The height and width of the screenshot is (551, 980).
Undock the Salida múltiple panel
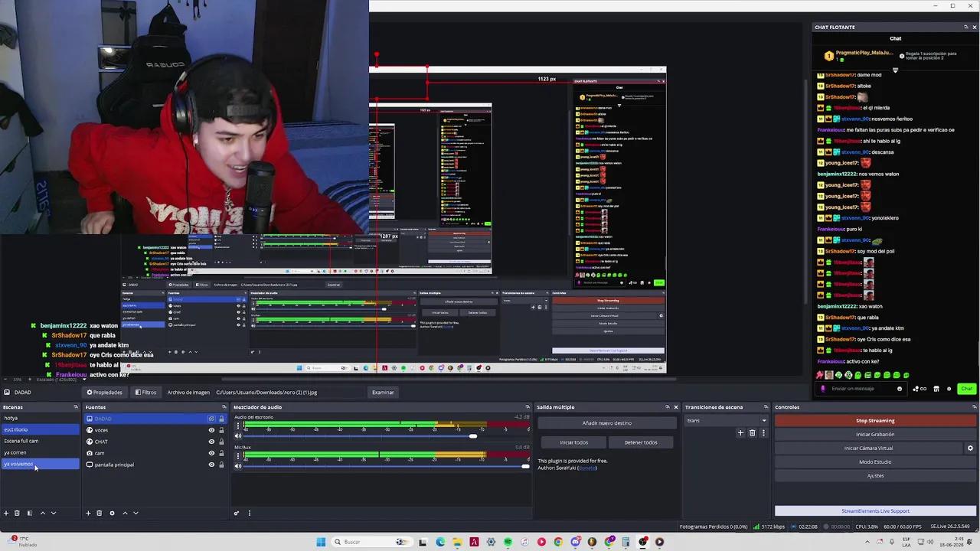[667, 407]
